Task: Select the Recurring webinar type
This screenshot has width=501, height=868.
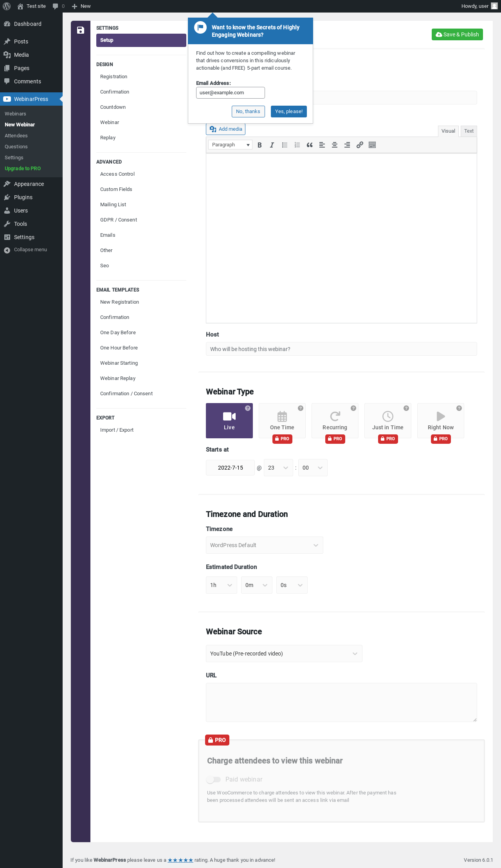Action: 335,421
